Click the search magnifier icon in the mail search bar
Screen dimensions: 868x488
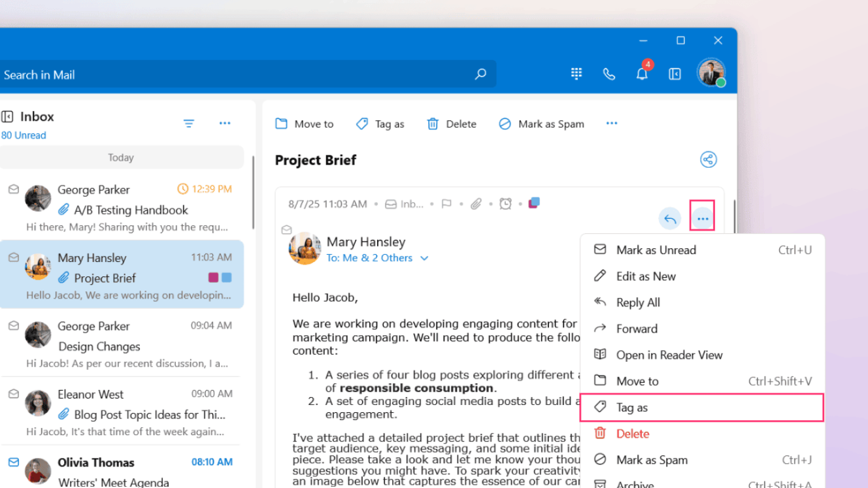pyautogui.click(x=480, y=74)
